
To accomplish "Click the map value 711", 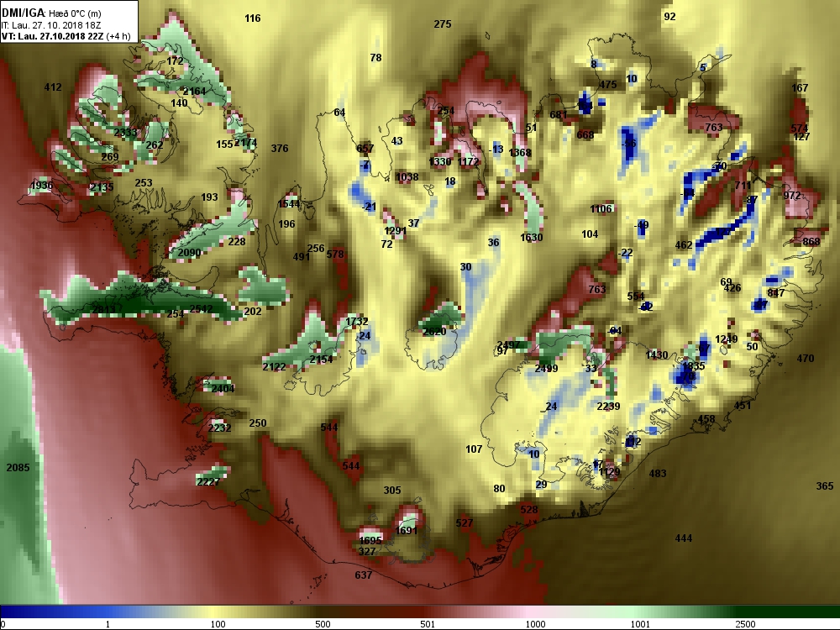I will (x=743, y=186).
